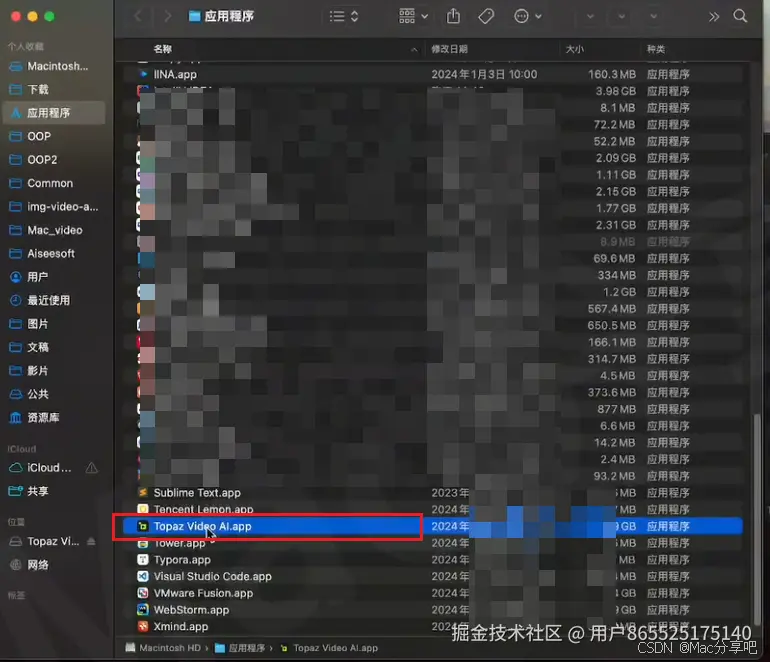Open the ellipsis action menu
Viewport: 770px width, 662px height.
click(527, 16)
